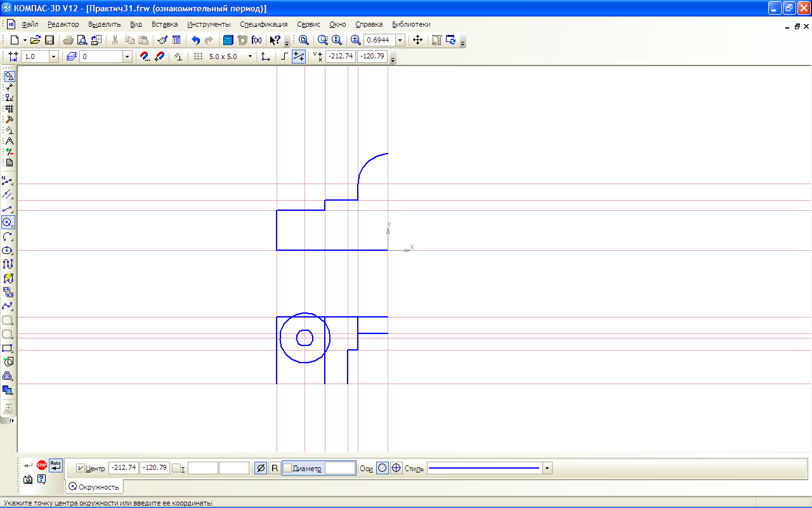
Task: Open the context help pointer tool
Action: coord(275,40)
